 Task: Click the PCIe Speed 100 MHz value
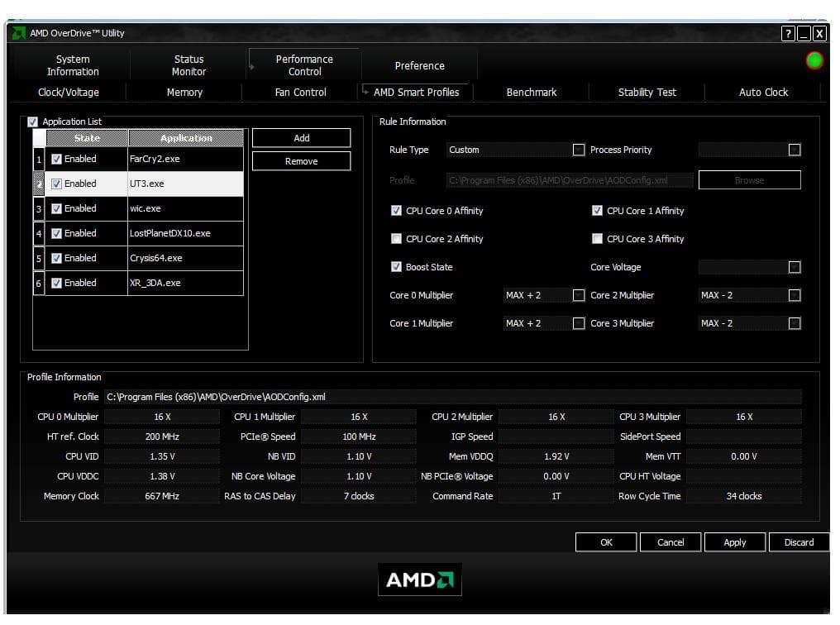[358, 437]
